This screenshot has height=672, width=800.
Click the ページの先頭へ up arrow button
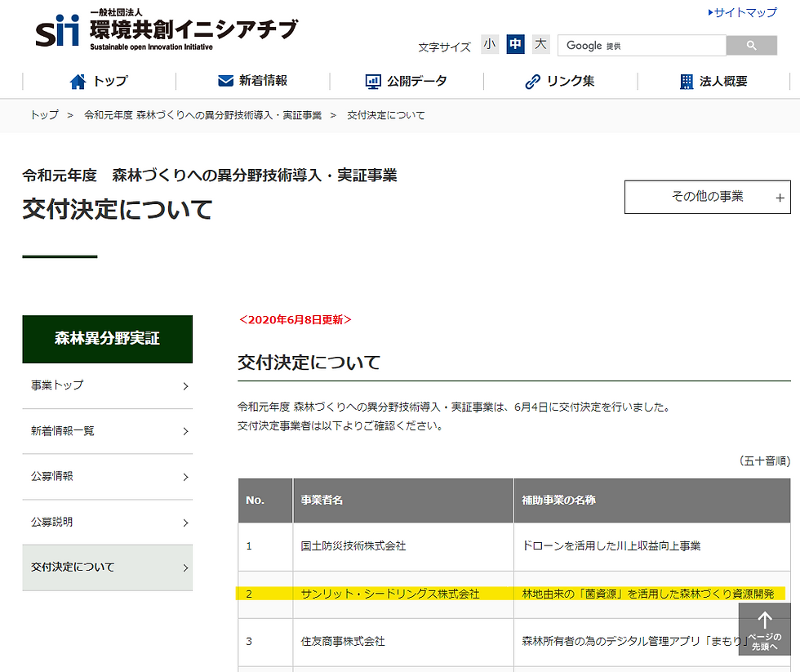pos(764,630)
